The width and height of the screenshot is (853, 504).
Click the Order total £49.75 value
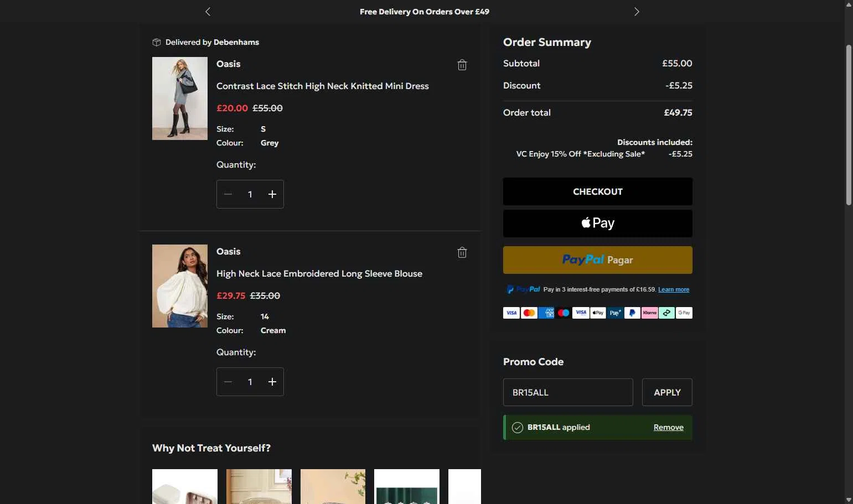tap(678, 113)
